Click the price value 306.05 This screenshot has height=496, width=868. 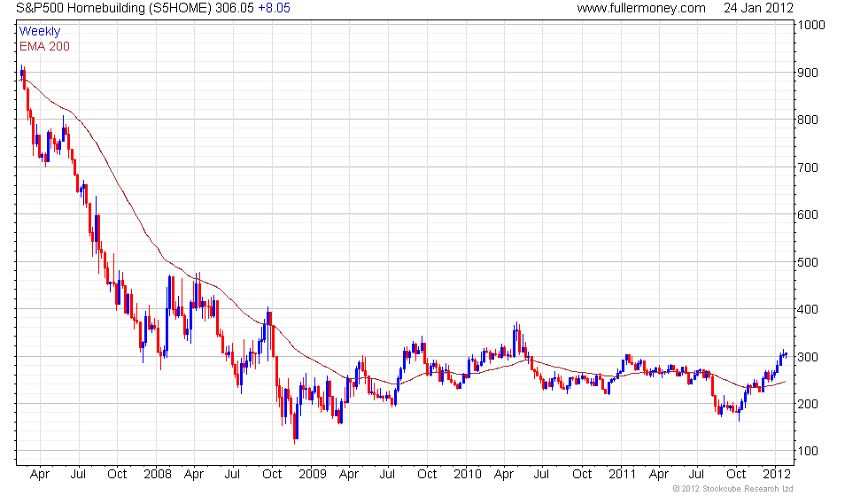click(235, 8)
